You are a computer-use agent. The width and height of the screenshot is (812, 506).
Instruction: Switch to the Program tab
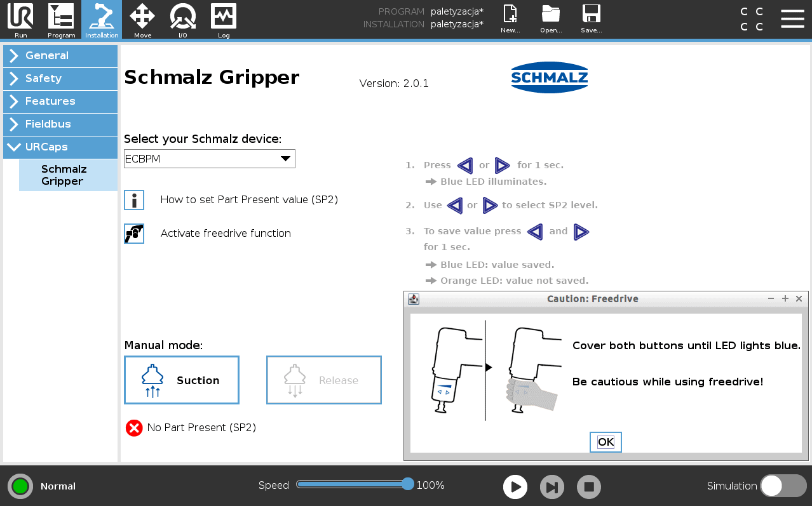pyautogui.click(x=61, y=20)
